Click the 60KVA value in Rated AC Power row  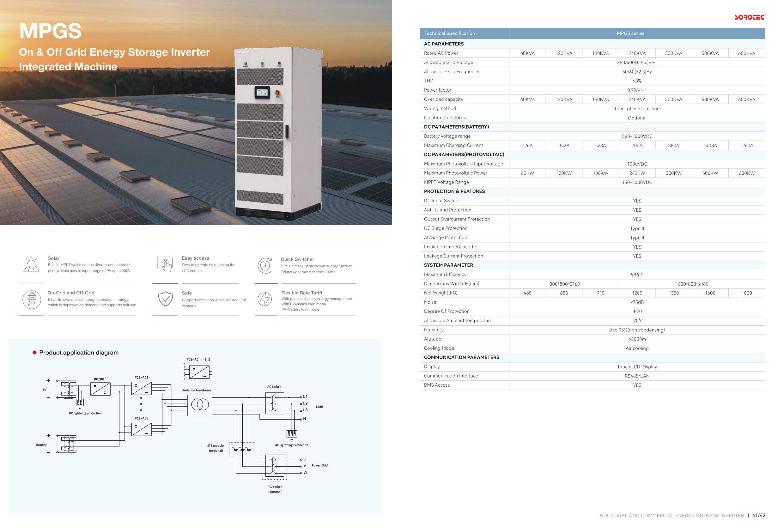click(x=527, y=53)
